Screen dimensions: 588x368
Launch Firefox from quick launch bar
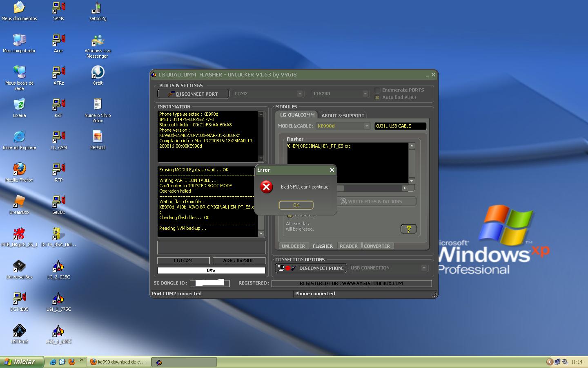(x=72, y=362)
